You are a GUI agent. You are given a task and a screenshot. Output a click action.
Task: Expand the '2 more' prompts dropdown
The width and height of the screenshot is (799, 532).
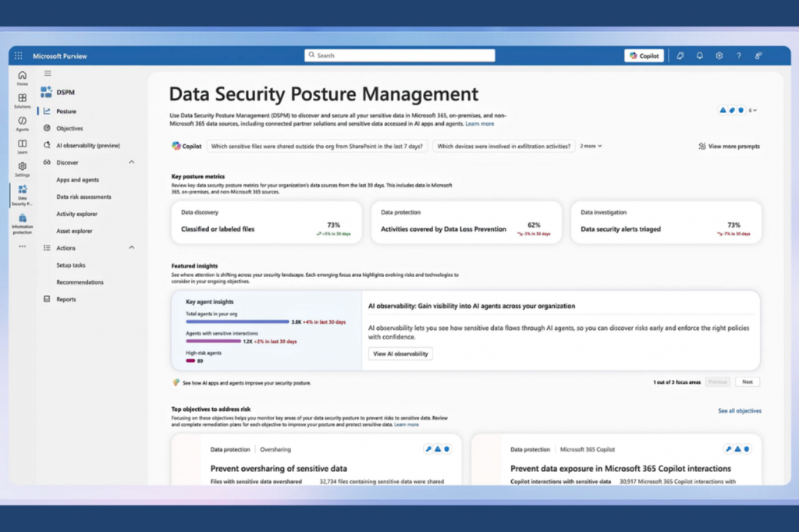591,146
